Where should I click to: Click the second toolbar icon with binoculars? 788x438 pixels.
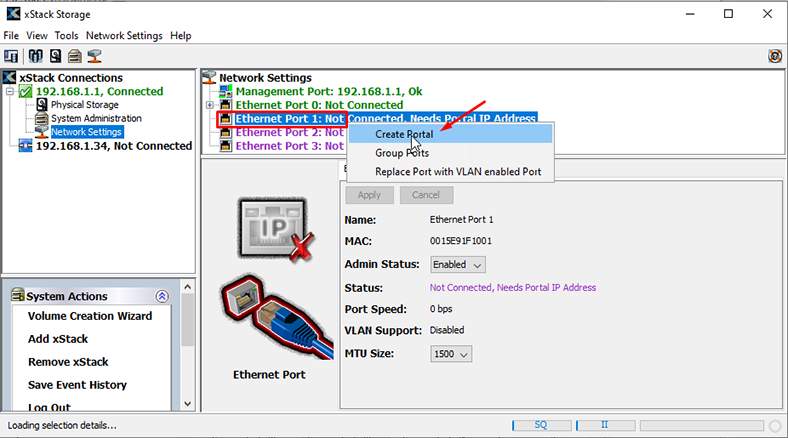(35, 56)
